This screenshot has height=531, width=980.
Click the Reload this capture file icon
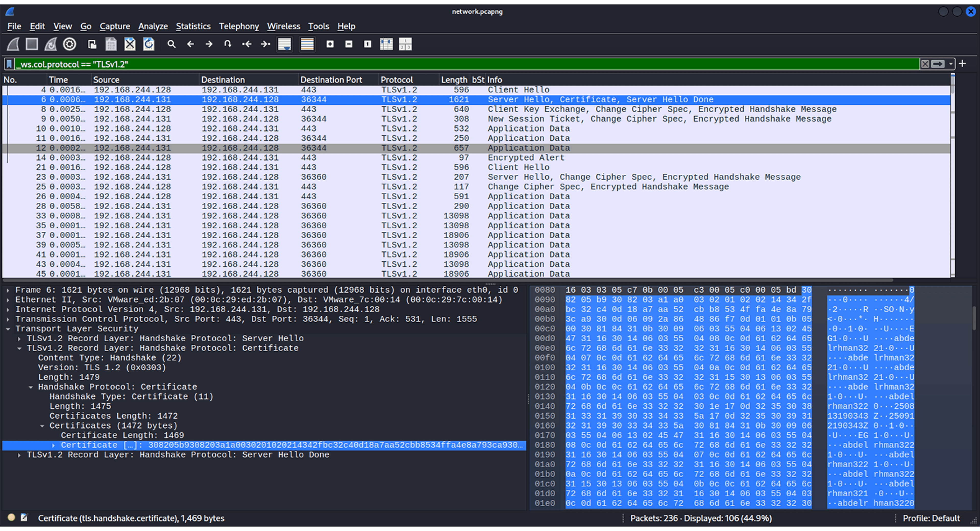[149, 44]
